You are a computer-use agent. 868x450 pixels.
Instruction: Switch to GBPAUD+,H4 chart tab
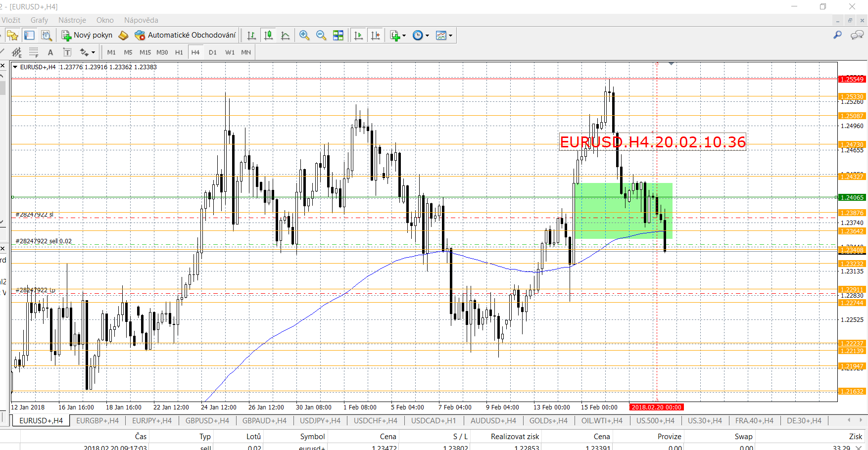264,421
